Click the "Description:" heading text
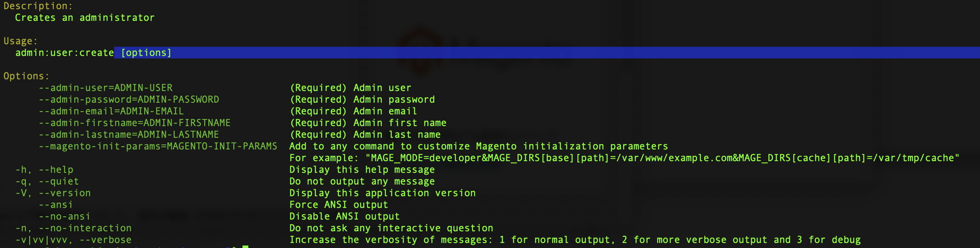This screenshot has height=248, width=980. 38,6
